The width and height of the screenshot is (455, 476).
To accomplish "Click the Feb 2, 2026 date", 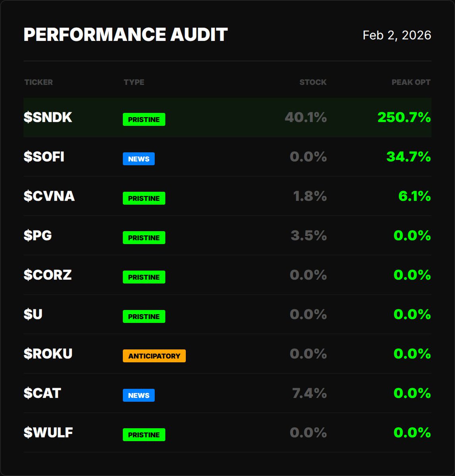I will click(397, 35).
